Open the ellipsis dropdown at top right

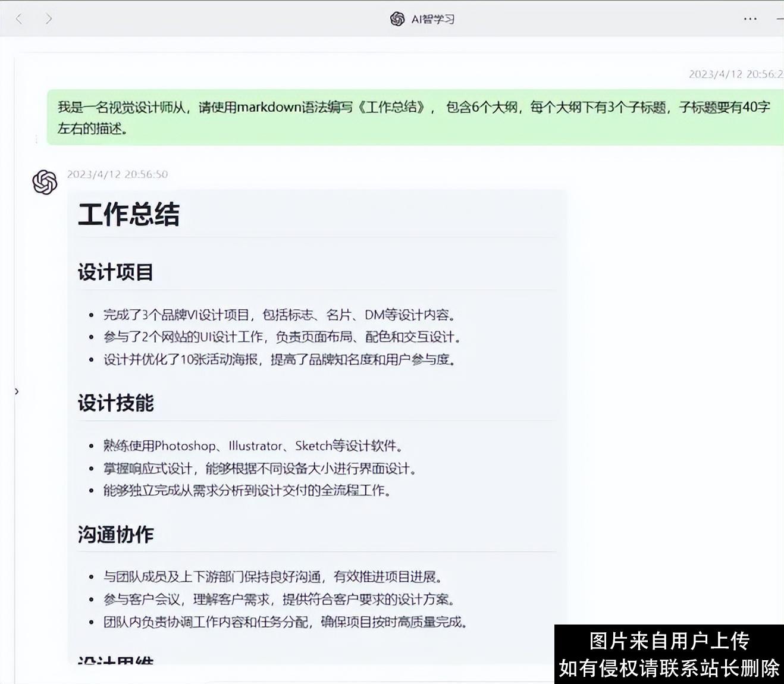(x=749, y=18)
